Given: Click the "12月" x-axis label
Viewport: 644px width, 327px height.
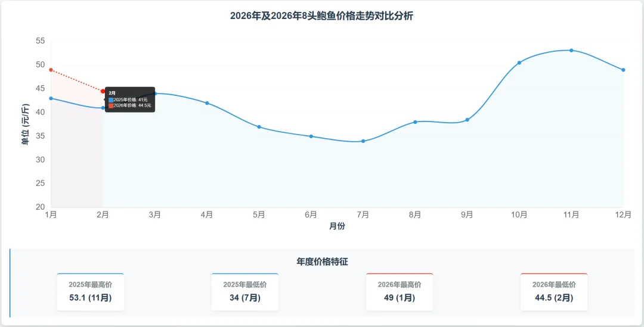Looking at the screenshot, I should tap(623, 215).
